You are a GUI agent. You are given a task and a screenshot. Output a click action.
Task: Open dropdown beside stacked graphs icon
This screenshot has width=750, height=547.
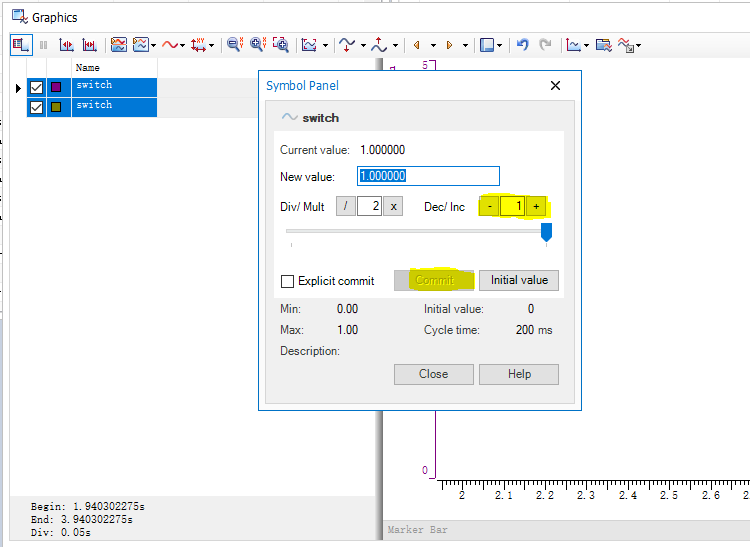pos(154,45)
